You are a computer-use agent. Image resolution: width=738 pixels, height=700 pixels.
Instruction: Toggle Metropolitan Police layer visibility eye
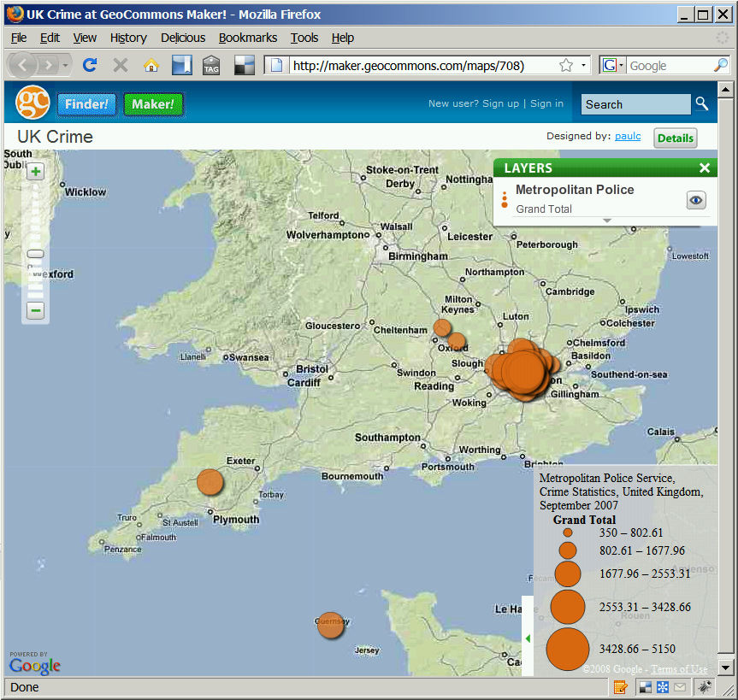coord(696,200)
